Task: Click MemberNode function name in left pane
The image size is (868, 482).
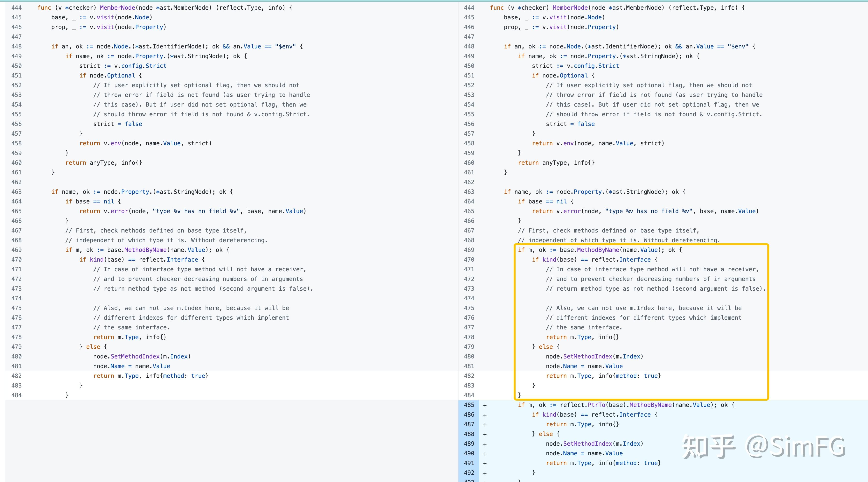Action: (117, 8)
